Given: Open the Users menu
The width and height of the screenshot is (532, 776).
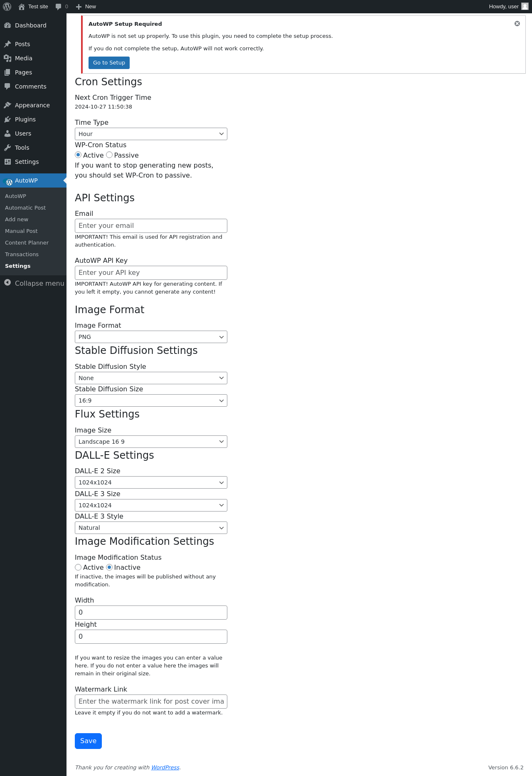Looking at the screenshot, I should [33, 133].
